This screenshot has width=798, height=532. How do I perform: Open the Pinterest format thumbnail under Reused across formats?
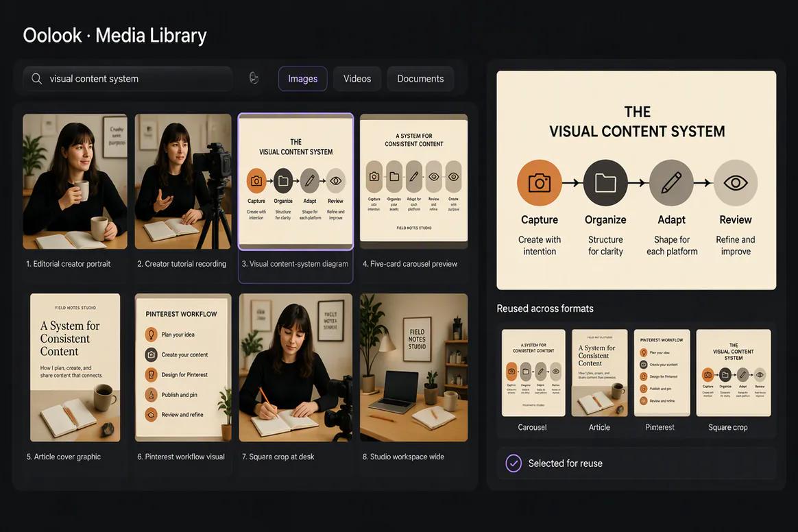(662, 373)
